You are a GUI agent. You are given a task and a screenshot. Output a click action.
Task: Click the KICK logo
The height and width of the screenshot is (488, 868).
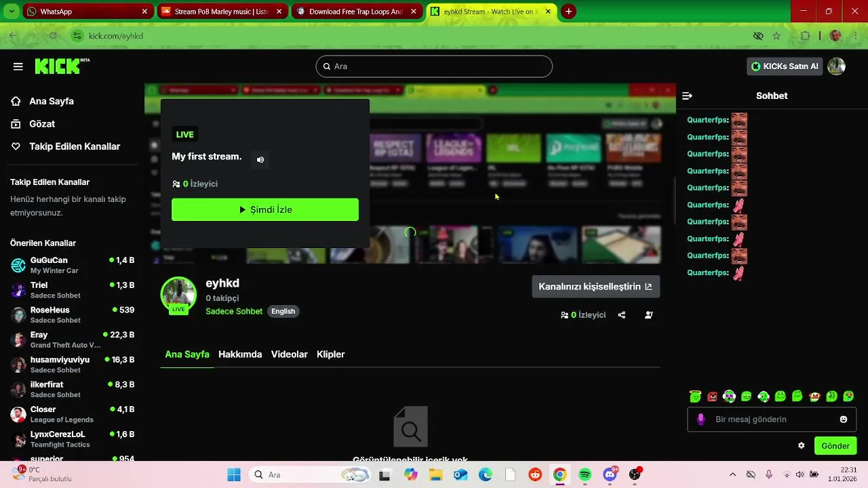click(x=62, y=66)
